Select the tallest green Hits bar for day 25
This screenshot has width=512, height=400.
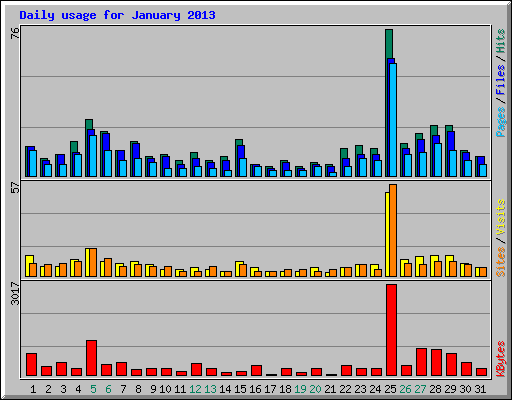[389, 44]
